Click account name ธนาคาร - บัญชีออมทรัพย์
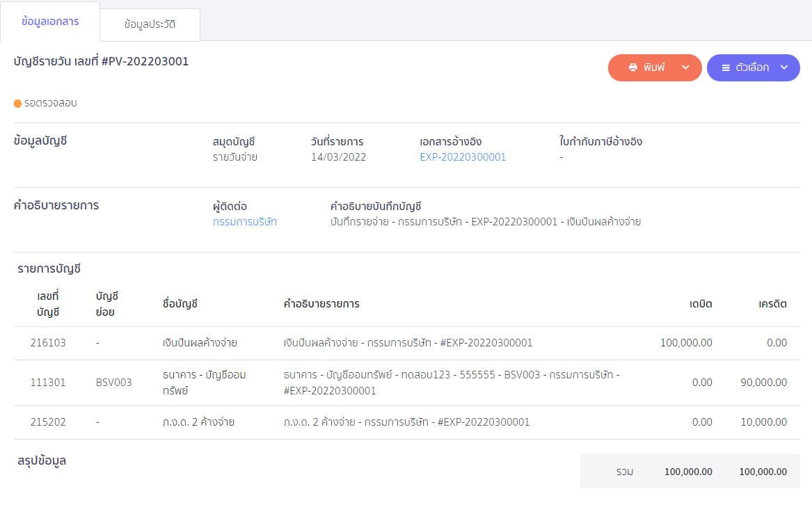 (x=204, y=383)
